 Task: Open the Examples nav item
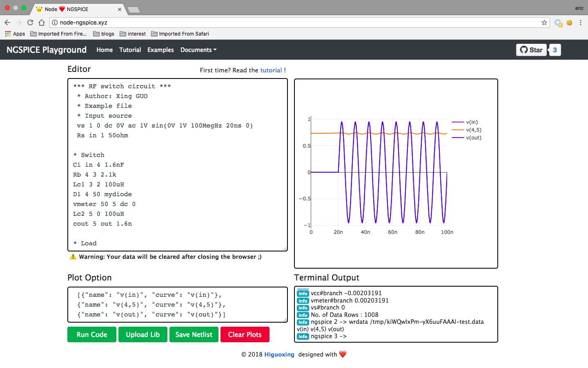[160, 50]
